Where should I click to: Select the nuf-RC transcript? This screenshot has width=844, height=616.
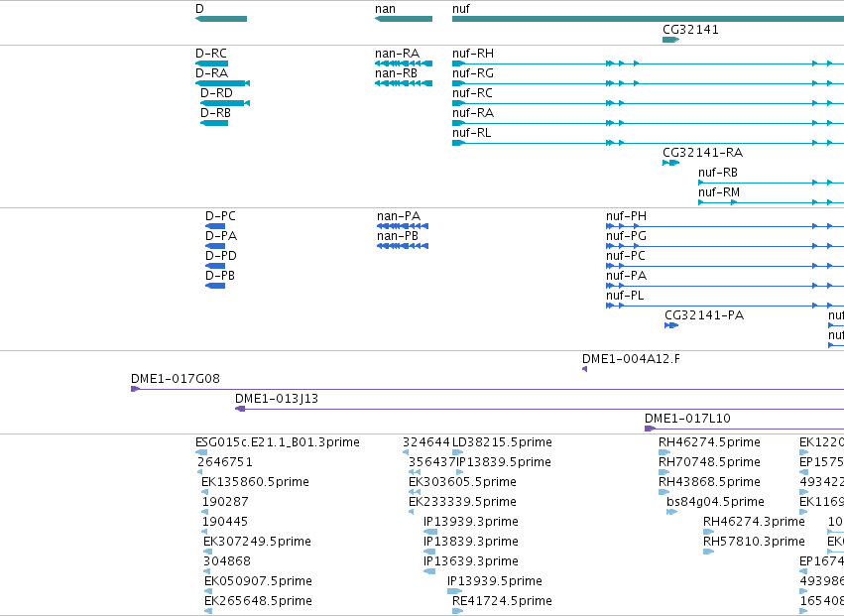tap(648, 103)
